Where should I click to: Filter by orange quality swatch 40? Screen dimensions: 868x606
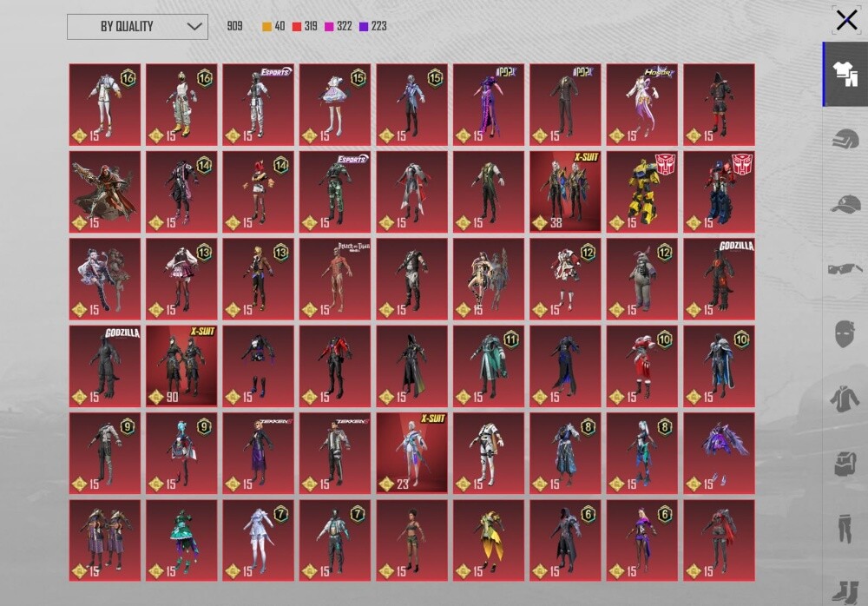pyautogui.click(x=273, y=26)
